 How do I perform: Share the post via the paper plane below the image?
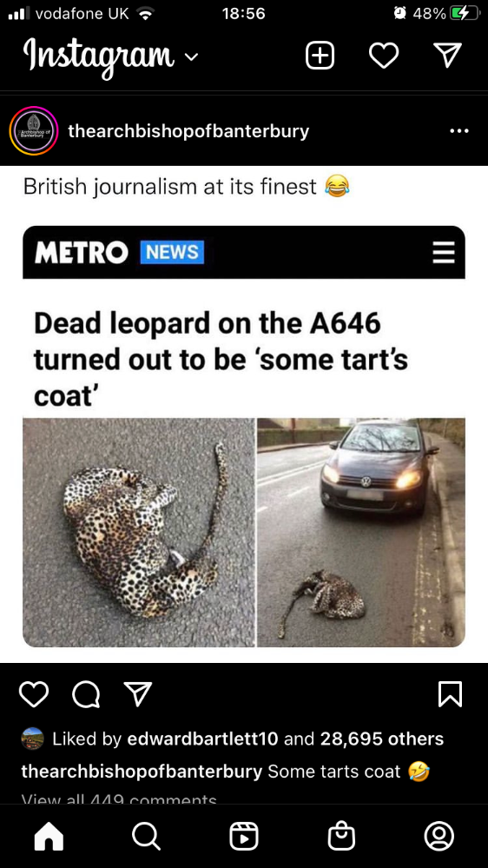coord(137,693)
